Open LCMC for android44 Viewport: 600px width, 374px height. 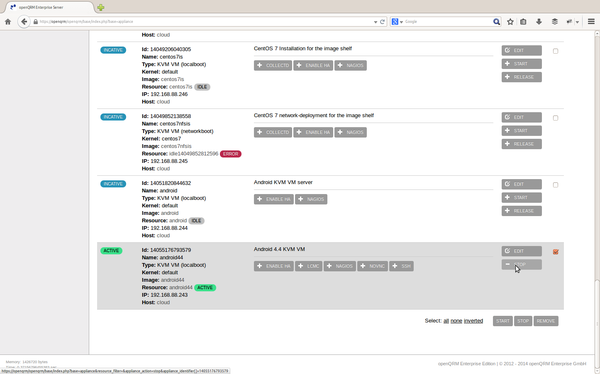point(308,266)
